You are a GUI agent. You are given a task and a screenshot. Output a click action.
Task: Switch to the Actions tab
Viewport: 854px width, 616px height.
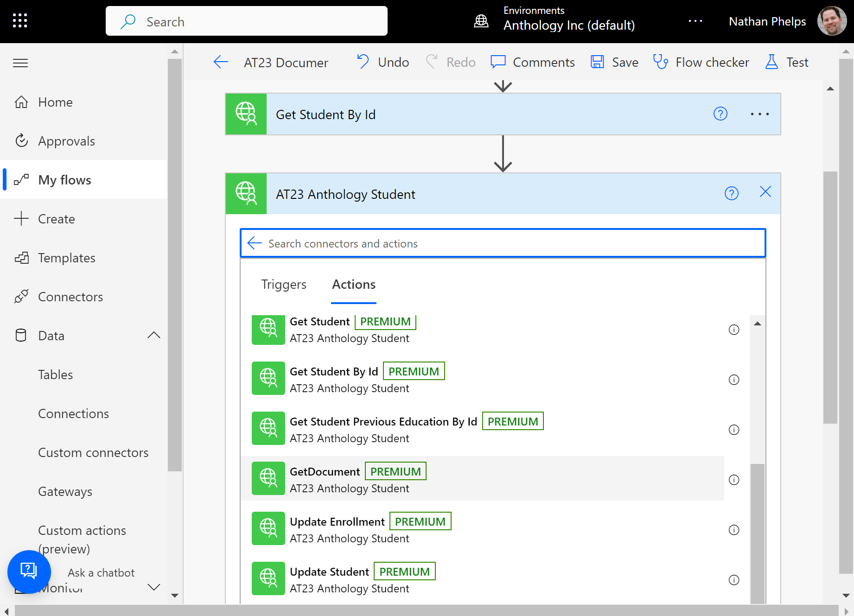(354, 284)
